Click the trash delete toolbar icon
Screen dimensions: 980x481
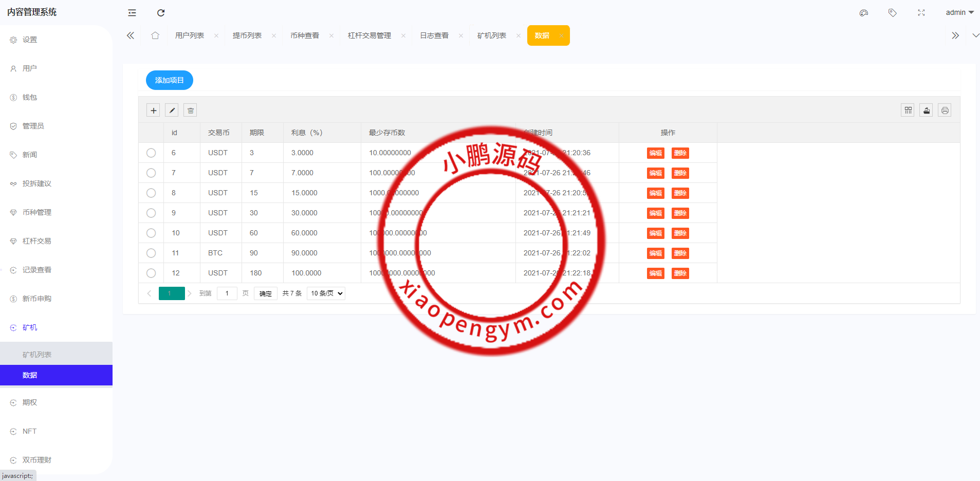point(191,110)
